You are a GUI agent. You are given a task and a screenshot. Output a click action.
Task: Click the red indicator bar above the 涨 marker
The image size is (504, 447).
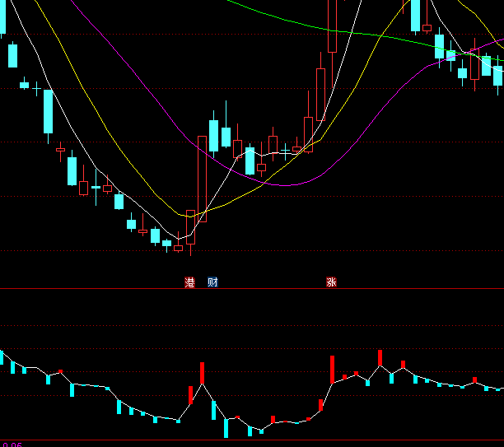(x=333, y=369)
